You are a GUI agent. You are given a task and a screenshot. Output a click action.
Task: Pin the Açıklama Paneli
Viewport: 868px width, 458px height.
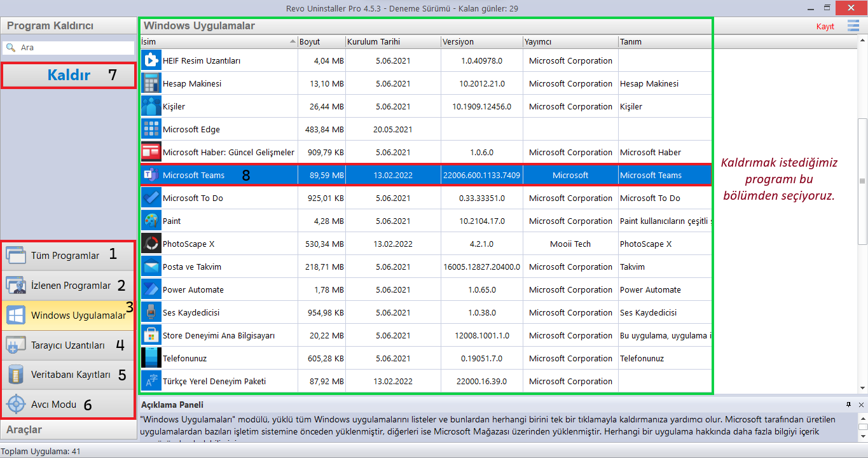coord(848,405)
